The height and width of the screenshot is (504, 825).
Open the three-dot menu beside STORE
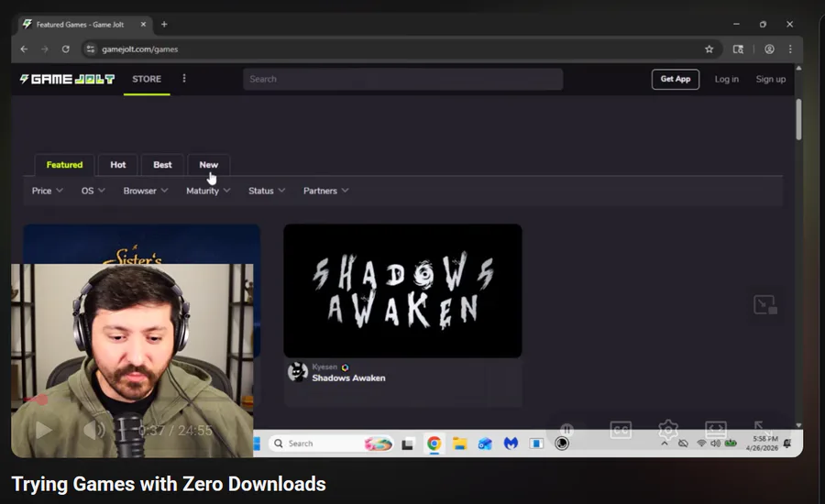(x=184, y=79)
